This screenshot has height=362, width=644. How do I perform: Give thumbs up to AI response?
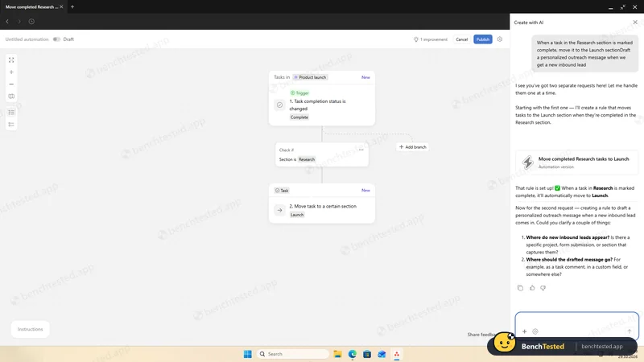tap(532, 288)
